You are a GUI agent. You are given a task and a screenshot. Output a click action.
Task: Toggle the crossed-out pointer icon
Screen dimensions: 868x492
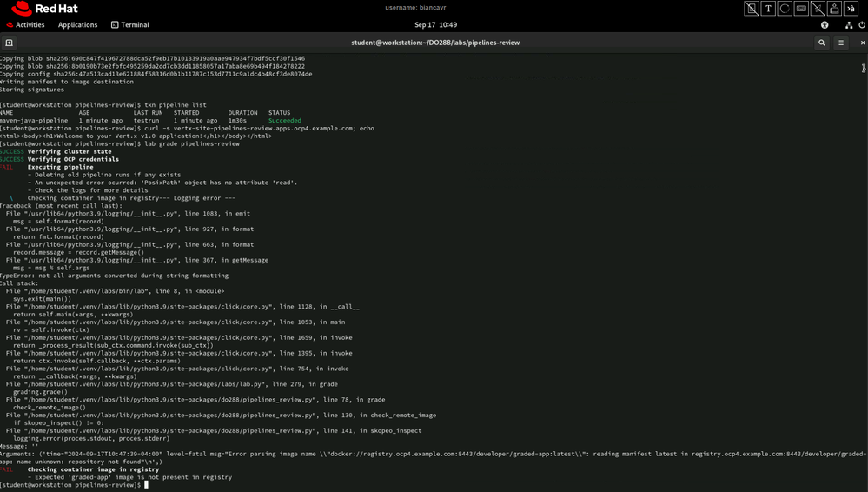coord(818,9)
